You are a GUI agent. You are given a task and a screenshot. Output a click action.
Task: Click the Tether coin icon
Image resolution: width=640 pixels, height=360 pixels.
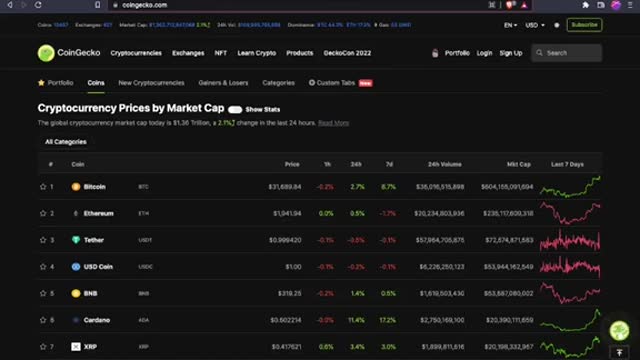(76, 240)
